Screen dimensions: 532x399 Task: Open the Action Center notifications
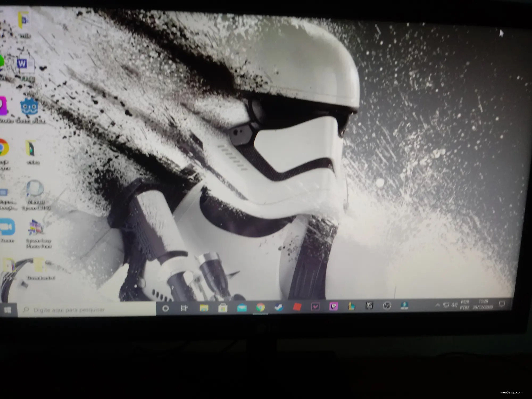tap(502, 304)
